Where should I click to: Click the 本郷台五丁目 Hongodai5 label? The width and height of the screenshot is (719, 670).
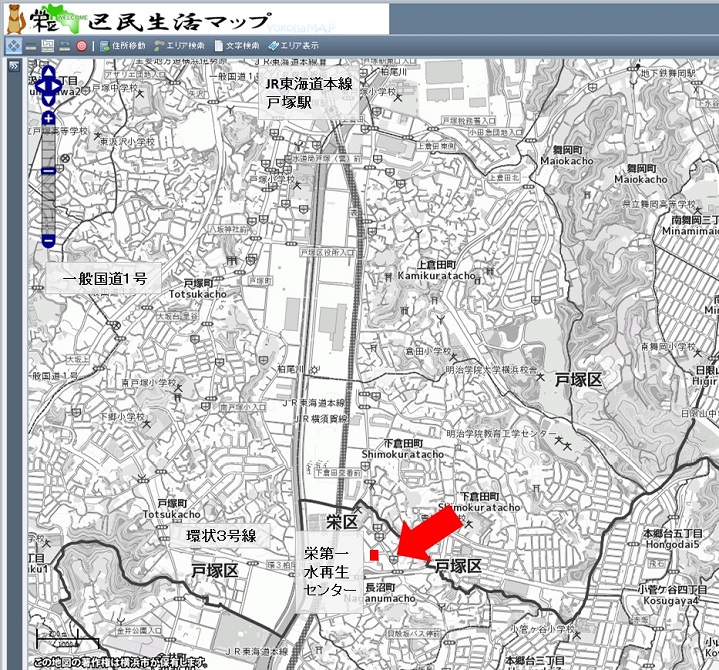pyautogui.click(x=673, y=539)
